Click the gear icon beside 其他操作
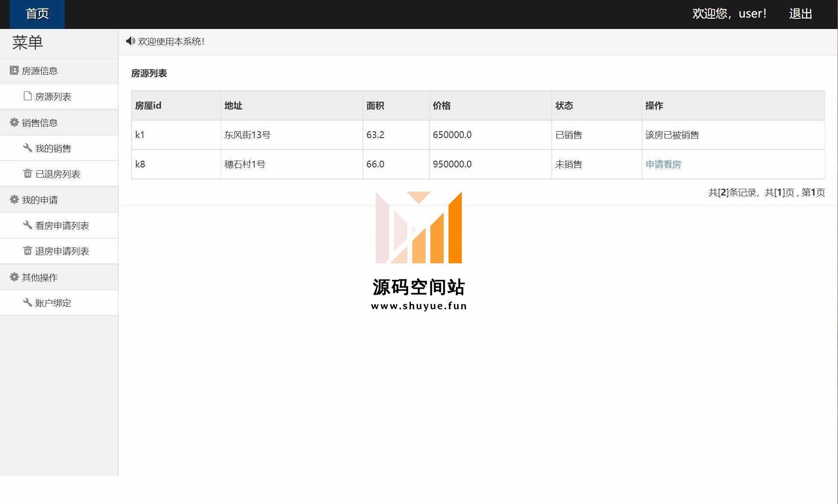Image resolution: width=838 pixels, height=504 pixels. [x=14, y=277]
